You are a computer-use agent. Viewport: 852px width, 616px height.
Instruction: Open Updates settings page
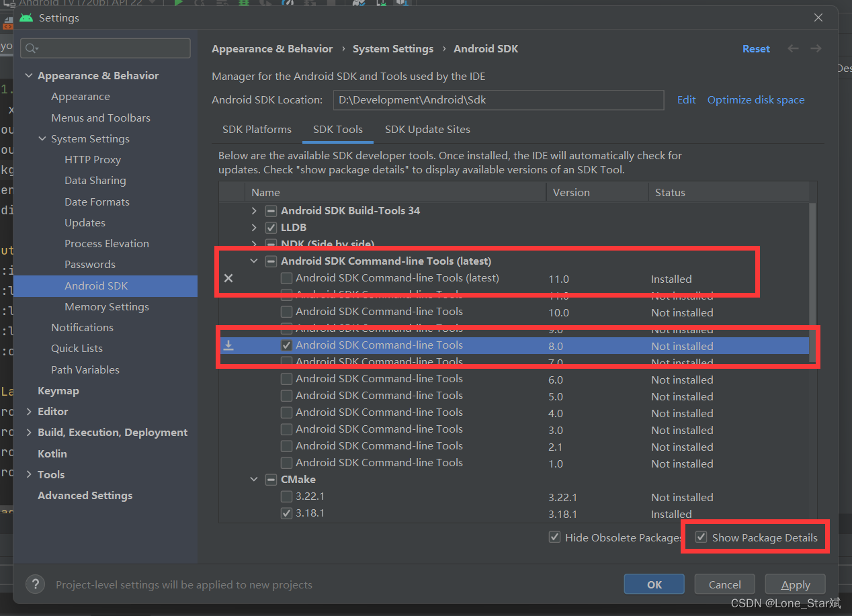(85, 223)
